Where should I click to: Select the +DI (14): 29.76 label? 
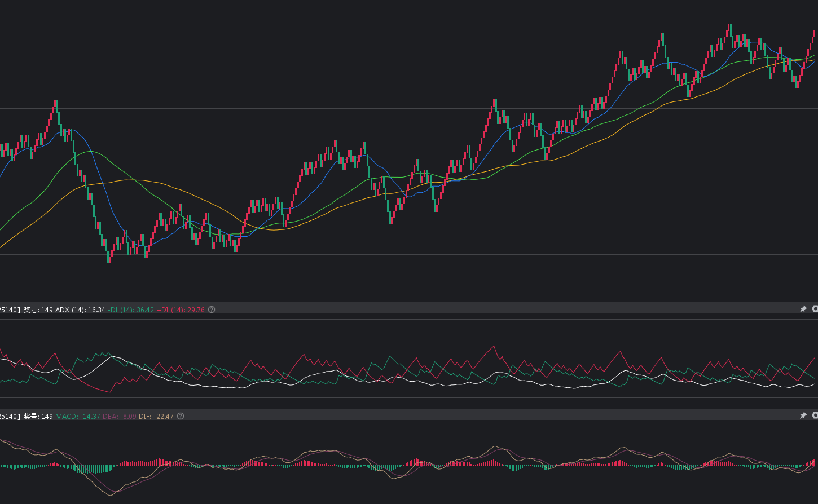click(181, 310)
